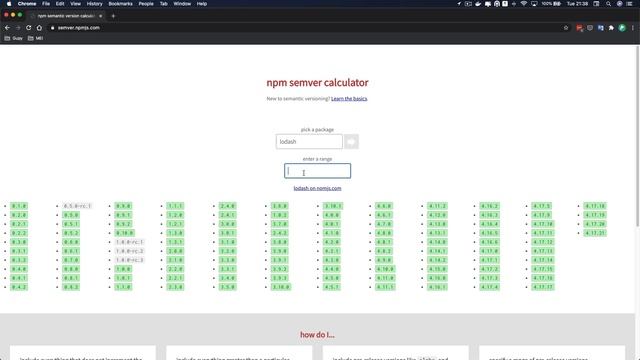The width and height of the screenshot is (640, 360).
Task: Open macOS Spotlight search
Action: (x=608, y=4)
